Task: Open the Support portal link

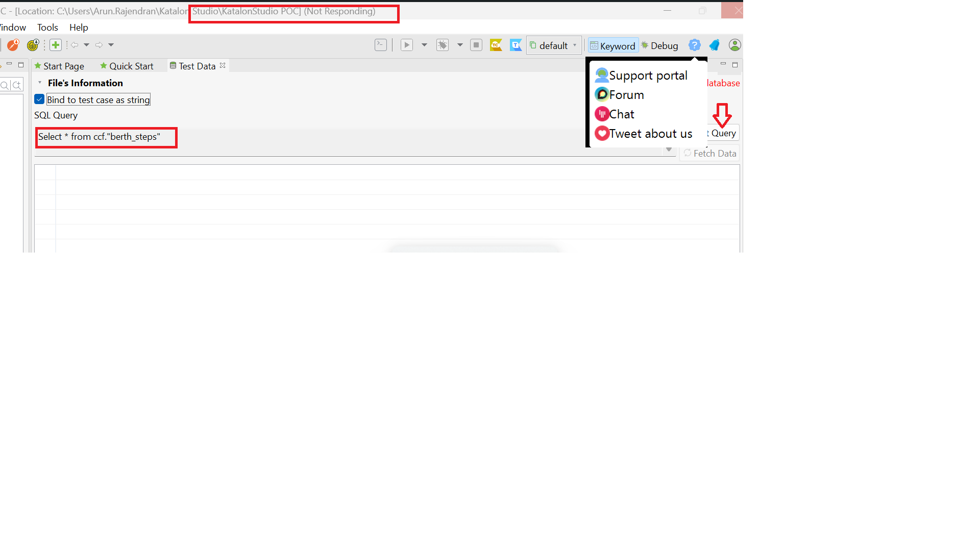Action: point(648,75)
